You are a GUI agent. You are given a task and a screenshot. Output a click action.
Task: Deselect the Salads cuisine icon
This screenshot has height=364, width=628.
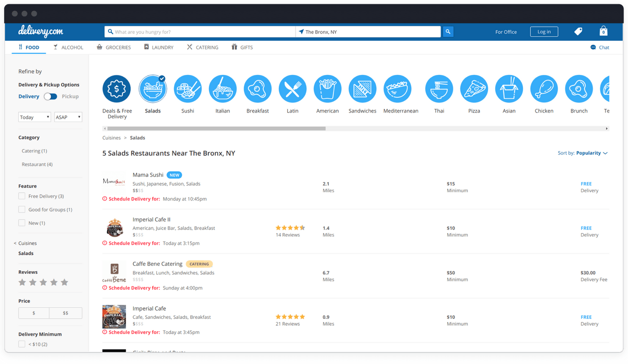(153, 89)
